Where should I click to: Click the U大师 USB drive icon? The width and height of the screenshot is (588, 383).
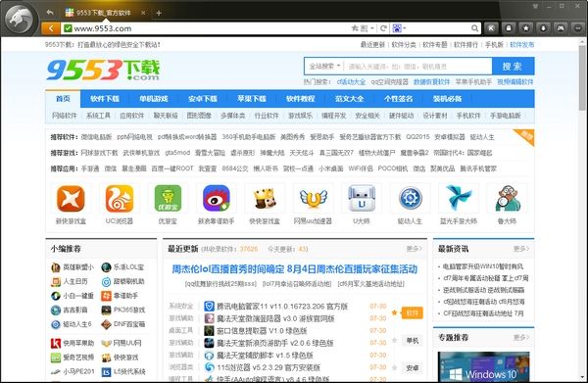coord(362,198)
